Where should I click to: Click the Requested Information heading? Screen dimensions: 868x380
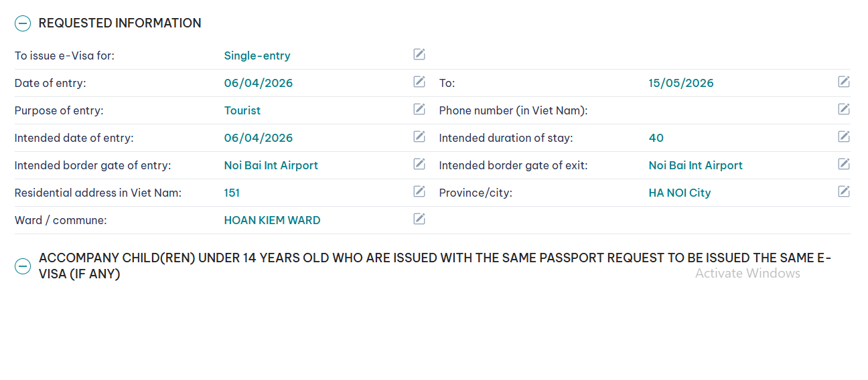[120, 23]
